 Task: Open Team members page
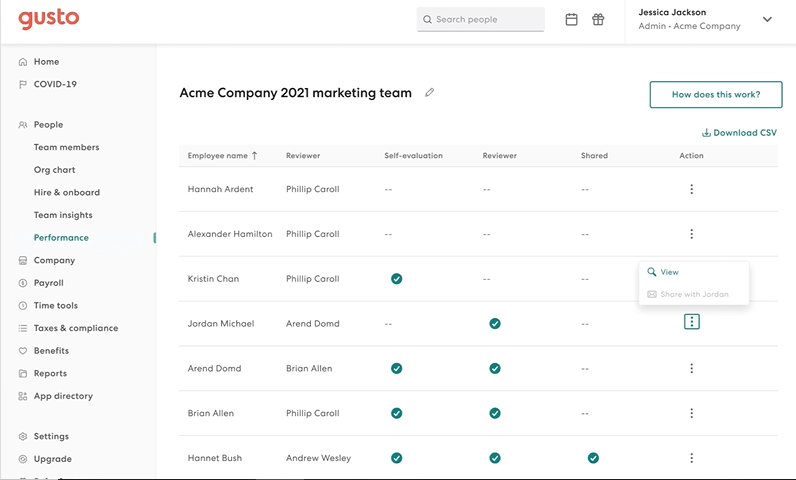67,147
